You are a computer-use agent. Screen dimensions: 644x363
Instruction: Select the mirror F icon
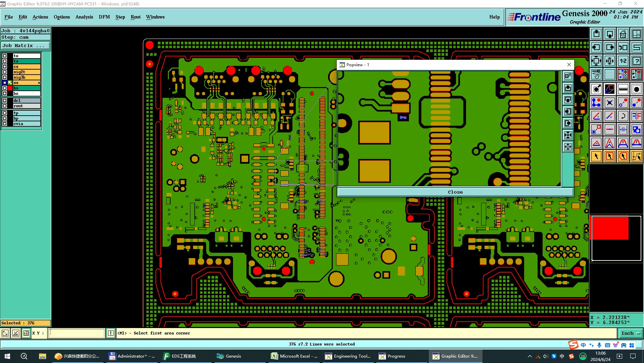tap(636, 116)
